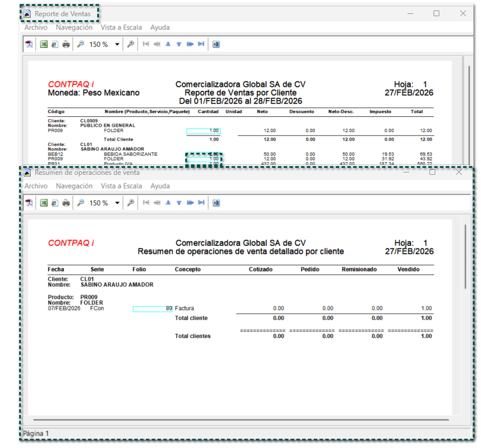Go to last page in Reporte de Ventas
This screenshot has height=448, width=481.
point(201,45)
